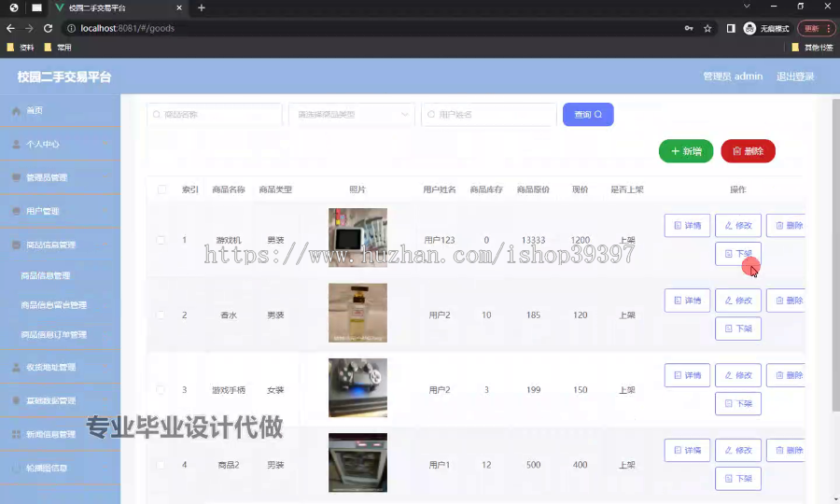Click the address bar URL localhost:8081
The height and width of the screenshot is (504, 840).
point(128,28)
